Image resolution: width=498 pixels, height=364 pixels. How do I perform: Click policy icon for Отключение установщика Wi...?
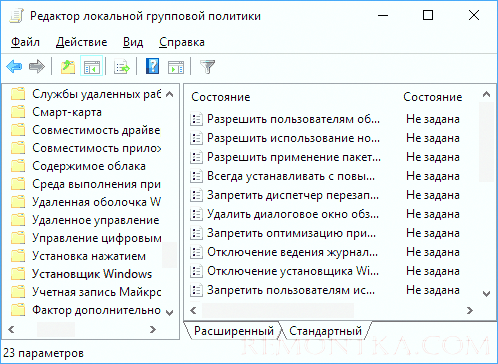pos(196,271)
